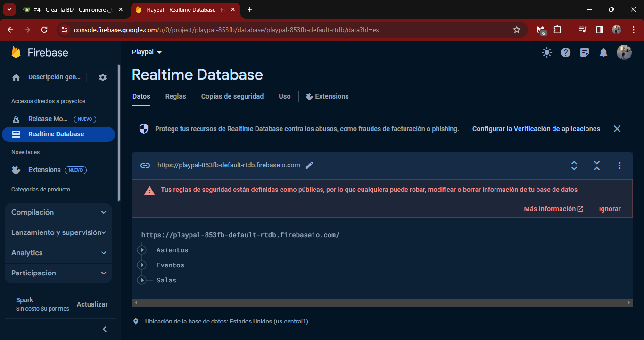
Task: Open the browser extensions puzzle icon
Action: (557, 30)
